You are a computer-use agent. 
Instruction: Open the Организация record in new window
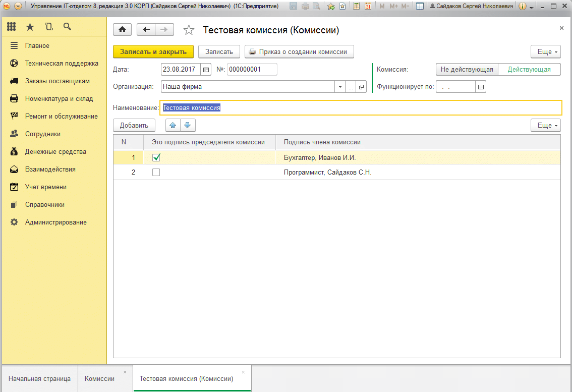tap(361, 87)
